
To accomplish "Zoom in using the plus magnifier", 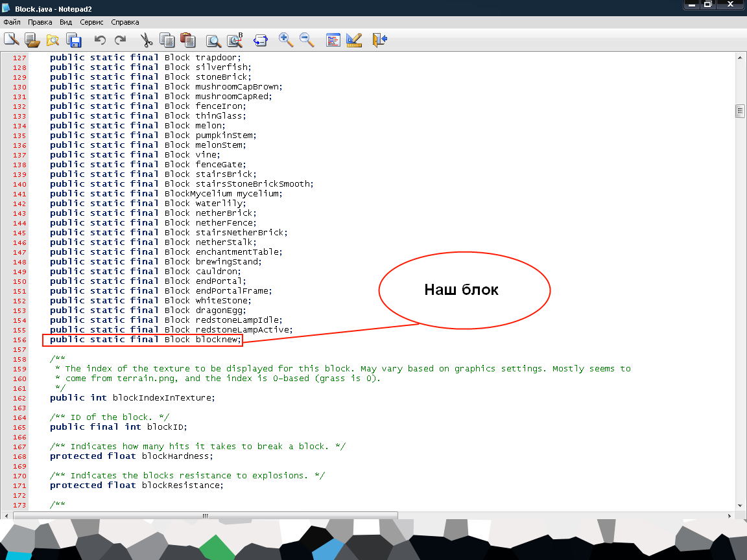I will click(x=285, y=40).
